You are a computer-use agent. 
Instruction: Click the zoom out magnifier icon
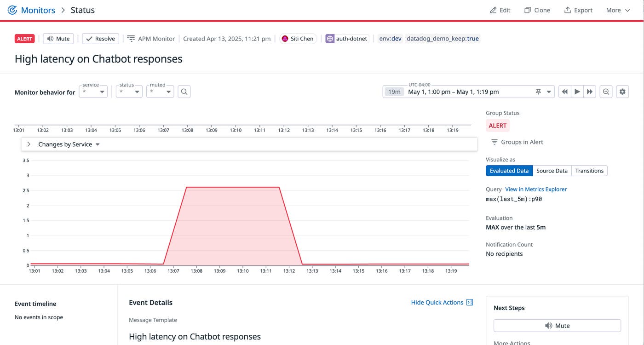[x=606, y=92]
